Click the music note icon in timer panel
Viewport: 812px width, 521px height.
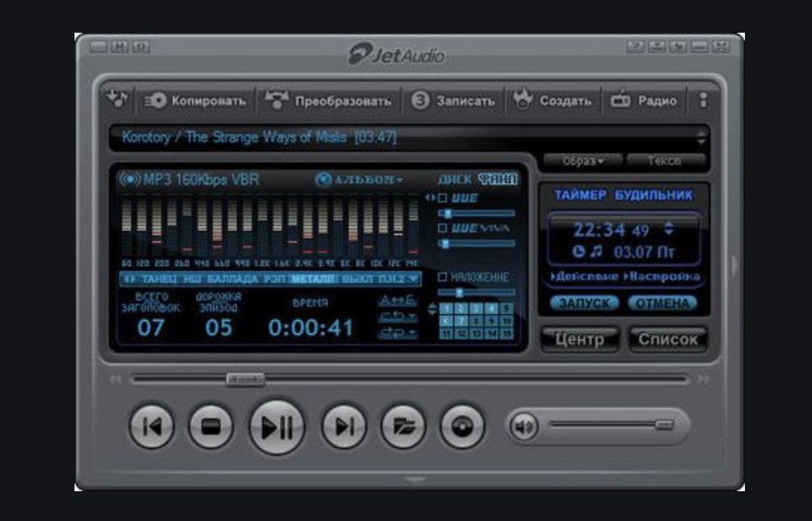pos(597,252)
